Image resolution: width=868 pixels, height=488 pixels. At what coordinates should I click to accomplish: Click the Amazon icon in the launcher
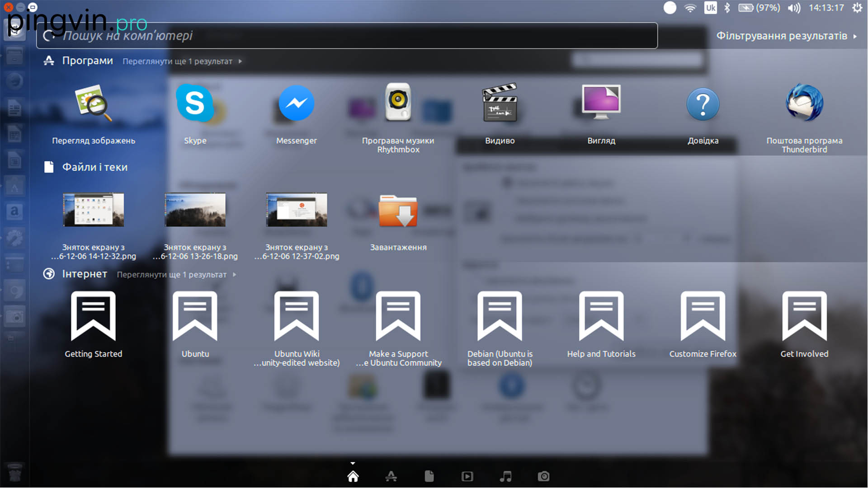14,211
